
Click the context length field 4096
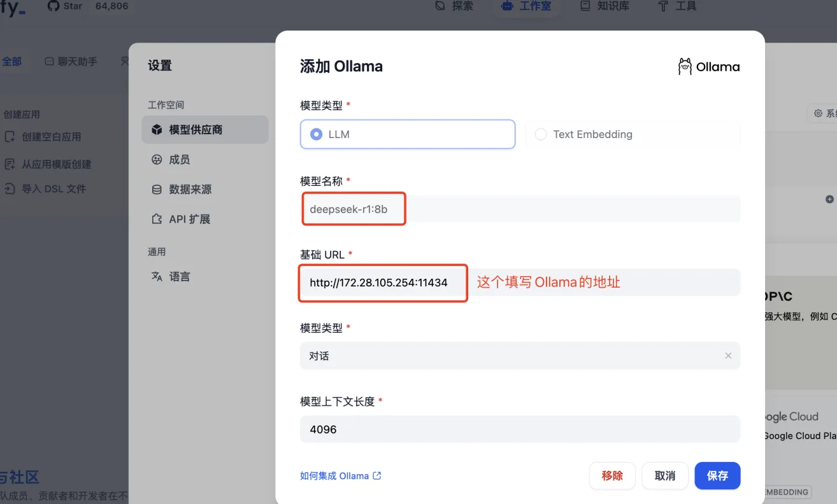(520, 430)
